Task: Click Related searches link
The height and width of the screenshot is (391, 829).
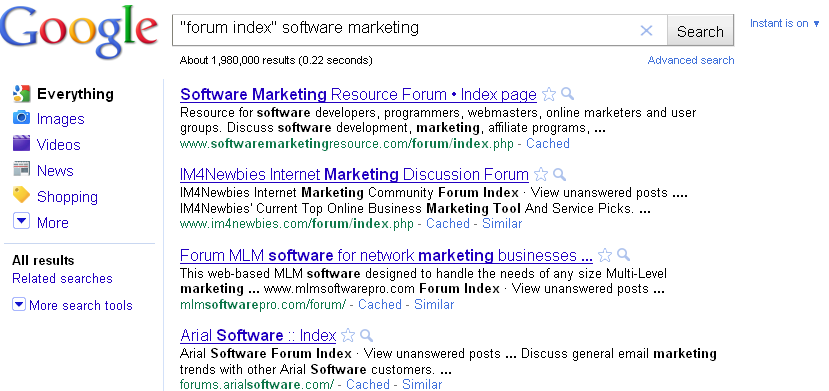Action: pyautogui.click(x=62, y=278)
